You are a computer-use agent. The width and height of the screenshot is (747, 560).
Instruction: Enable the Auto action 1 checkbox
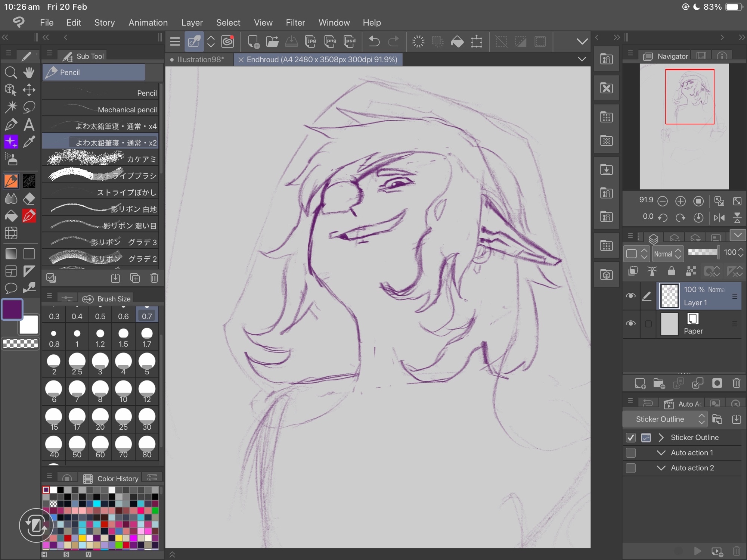631,453
